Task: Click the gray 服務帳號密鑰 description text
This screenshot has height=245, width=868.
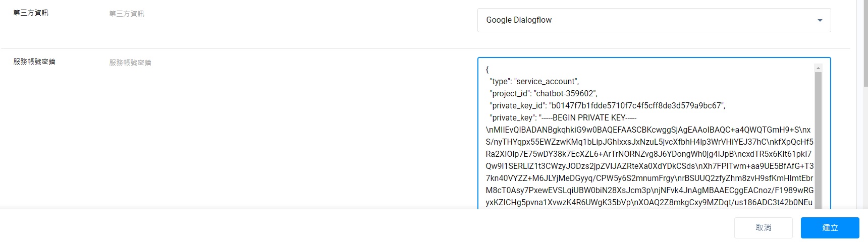Action: [x=130, y=63]
